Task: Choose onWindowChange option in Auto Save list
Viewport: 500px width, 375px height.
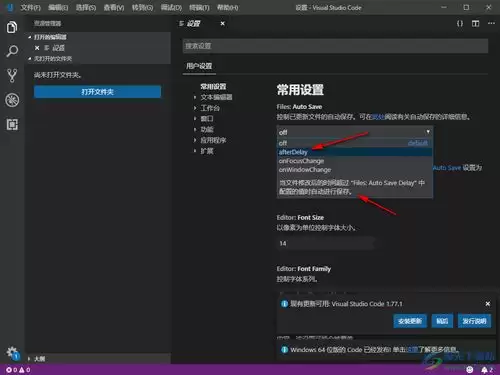Action: click(355, 170)
